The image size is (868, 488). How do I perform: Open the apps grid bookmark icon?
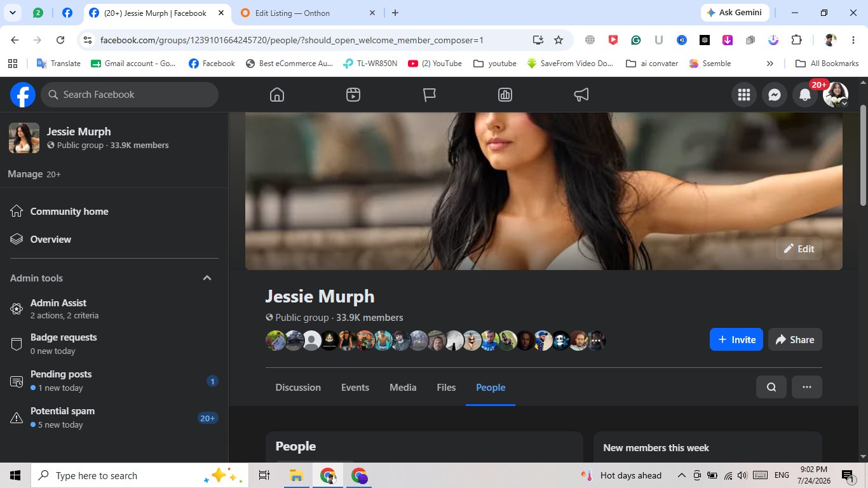click(12, 64)
